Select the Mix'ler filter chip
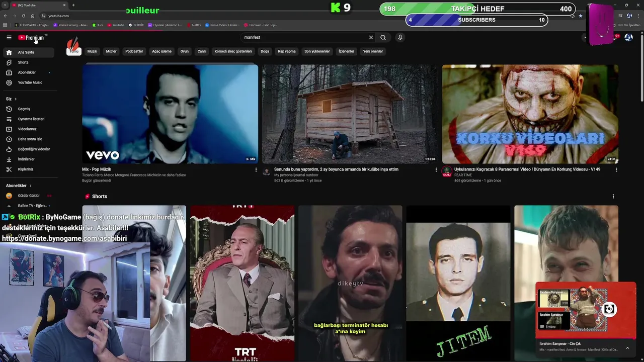Screen dimensions: 644x362 tap(111, 51)
